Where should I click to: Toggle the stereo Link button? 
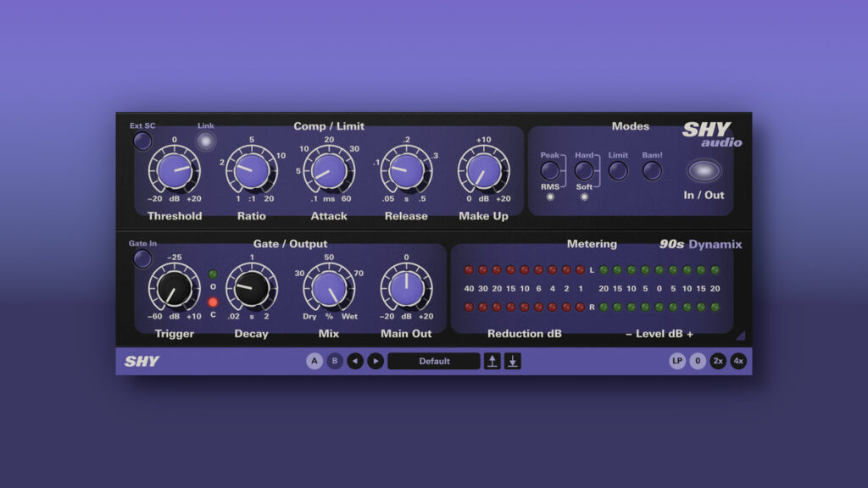[x=206, y=141]
